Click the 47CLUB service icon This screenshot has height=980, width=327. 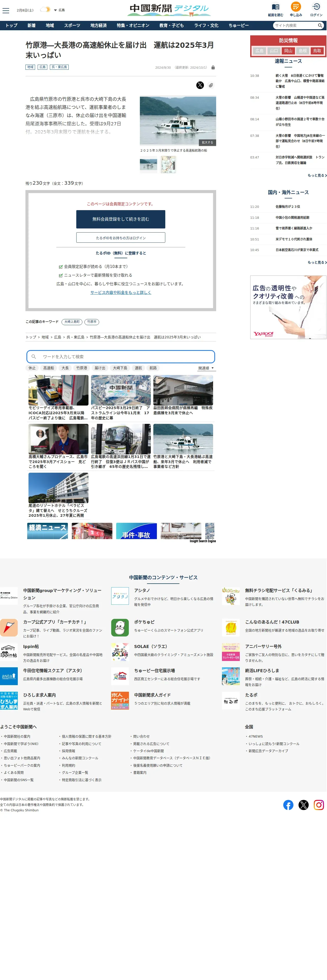pos(231,627)
